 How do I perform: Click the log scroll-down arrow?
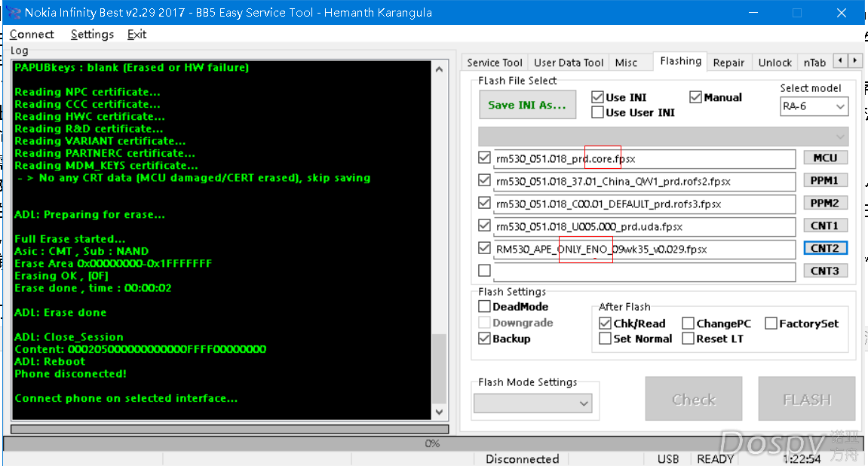[439, 412]
